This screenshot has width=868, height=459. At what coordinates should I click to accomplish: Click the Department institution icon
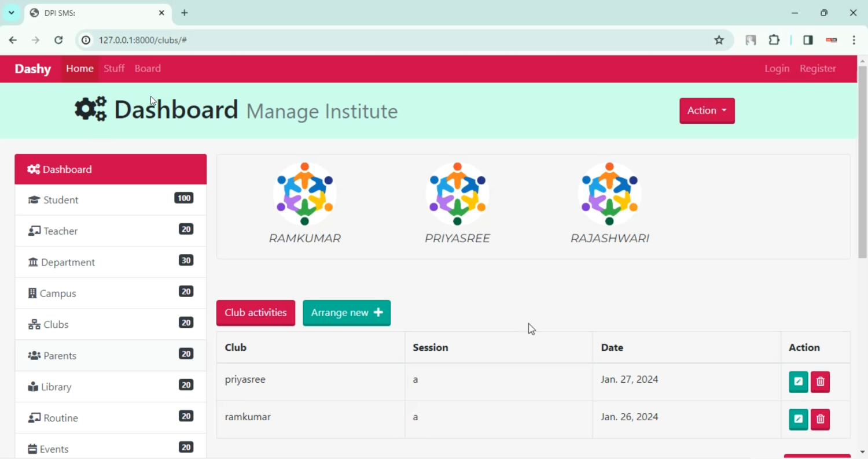(33, 262)
